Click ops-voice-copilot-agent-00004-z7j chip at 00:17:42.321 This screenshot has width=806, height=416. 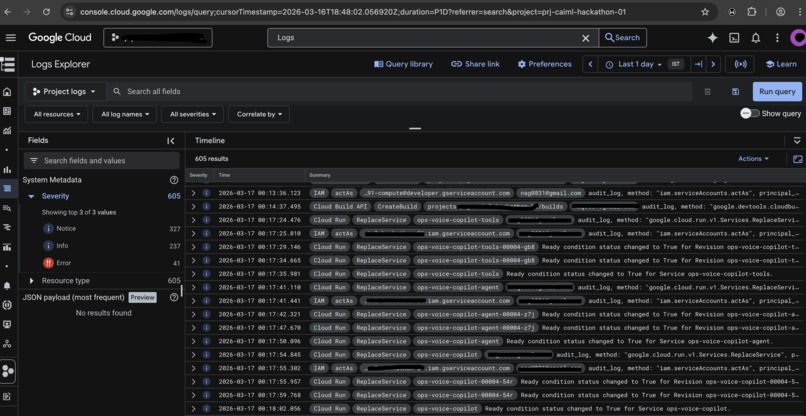click(x=475, y=314)
